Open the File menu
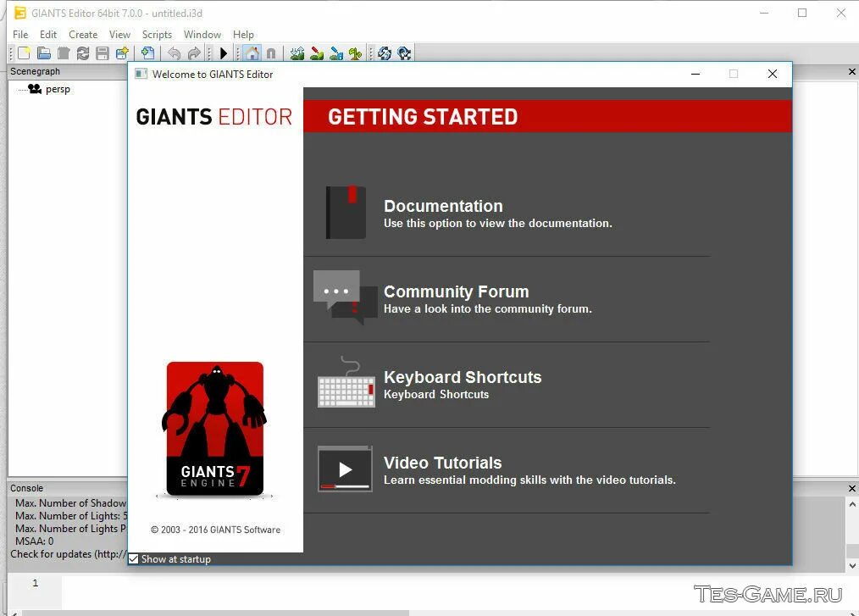This screenshot has width=859, height=616. coord(20,35)
